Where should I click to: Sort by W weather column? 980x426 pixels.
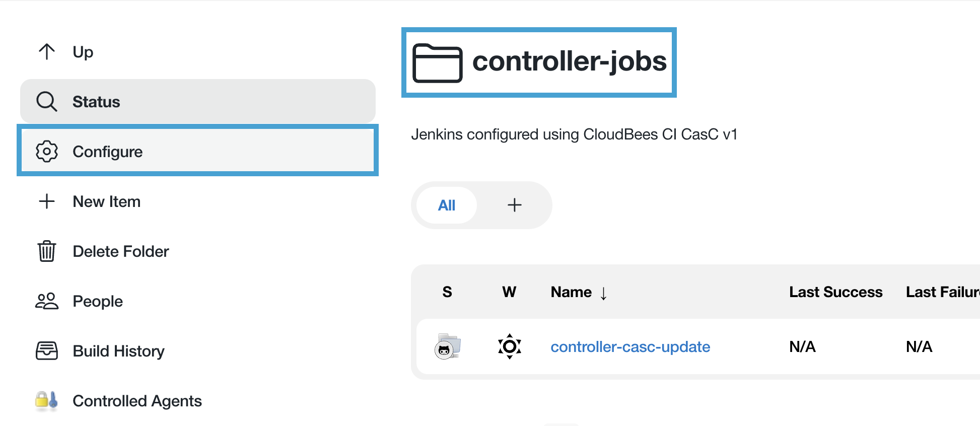509,292
